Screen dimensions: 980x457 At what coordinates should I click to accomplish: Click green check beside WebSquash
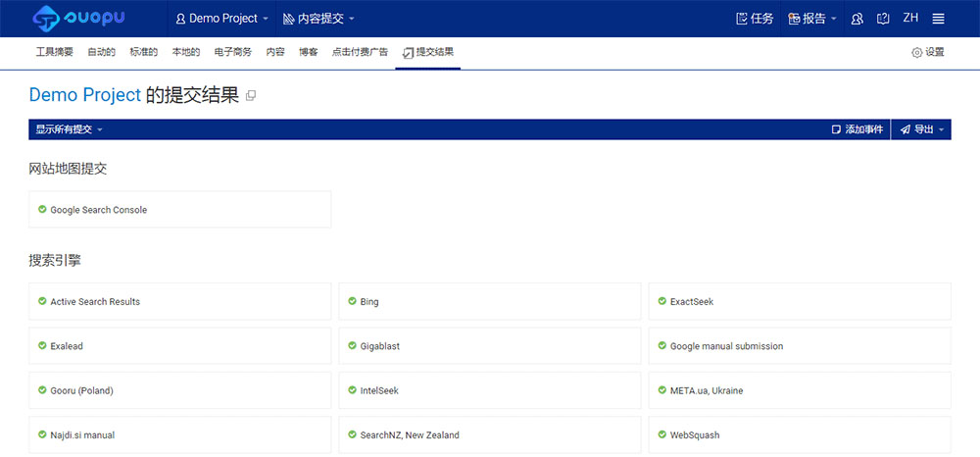click(662, 433)
